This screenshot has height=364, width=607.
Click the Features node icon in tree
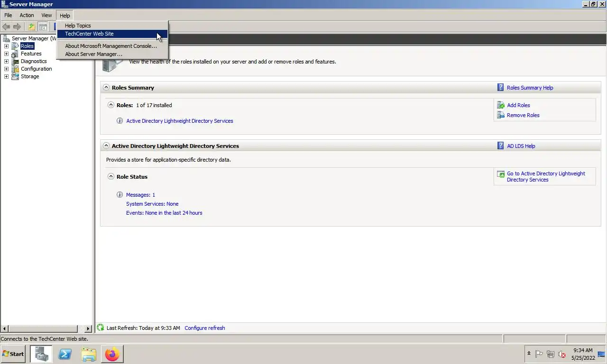point(15,54)
